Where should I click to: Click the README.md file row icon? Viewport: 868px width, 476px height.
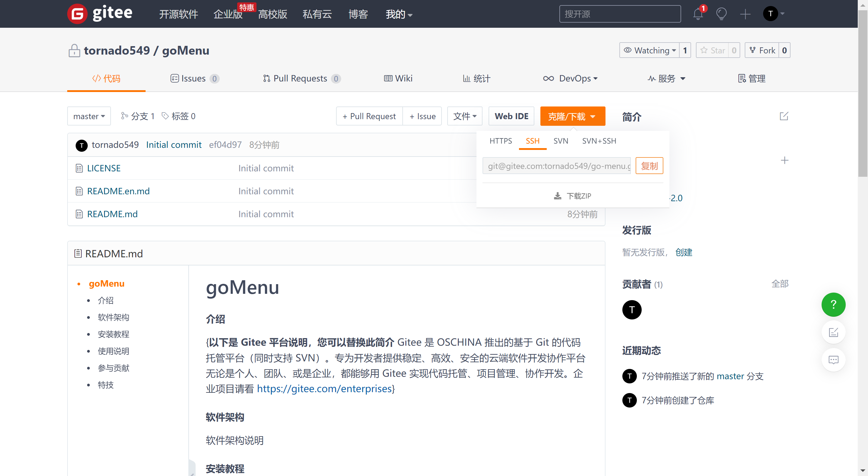pos(79,214)
